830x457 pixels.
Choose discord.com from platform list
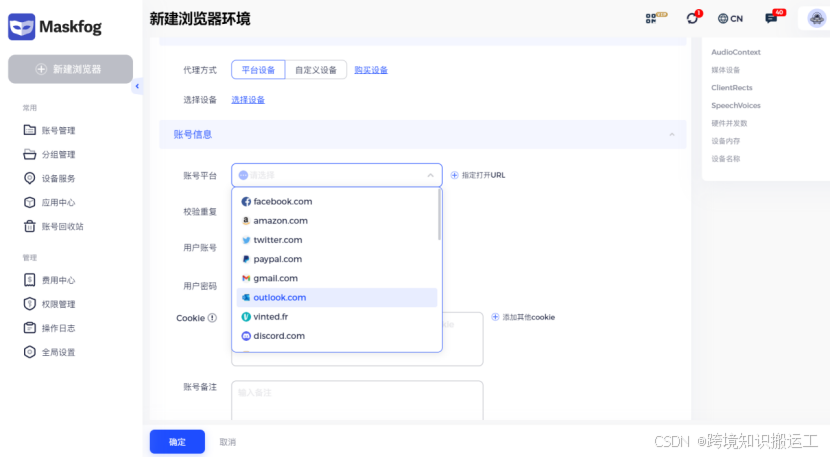click(337, 336)
